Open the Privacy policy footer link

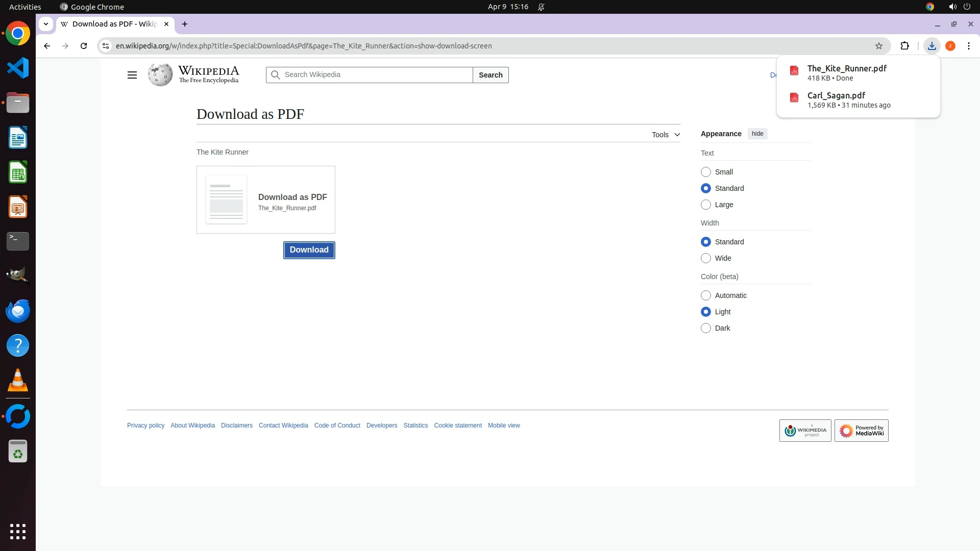tap(145, 425)
